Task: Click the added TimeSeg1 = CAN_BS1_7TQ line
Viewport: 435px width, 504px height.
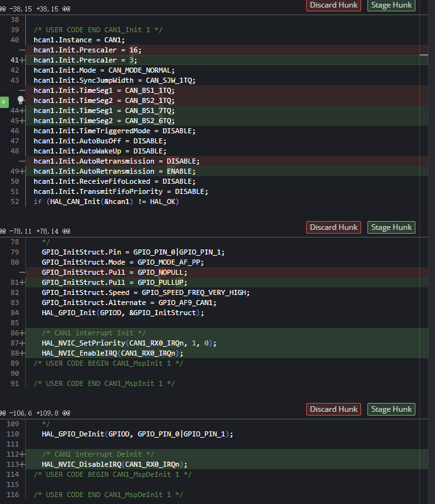Action: tap(104, 111)
